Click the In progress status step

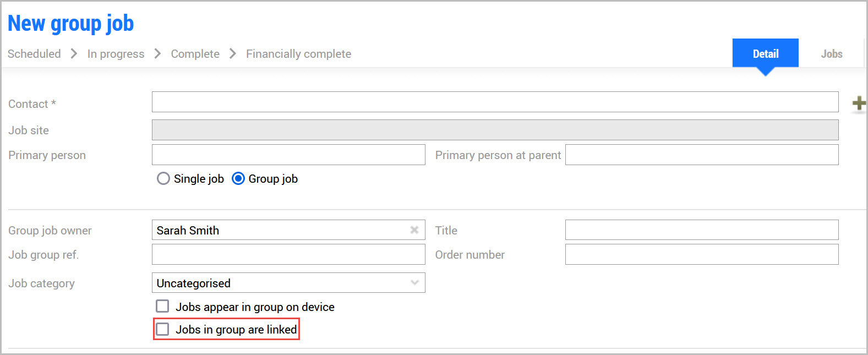[116, 54]
